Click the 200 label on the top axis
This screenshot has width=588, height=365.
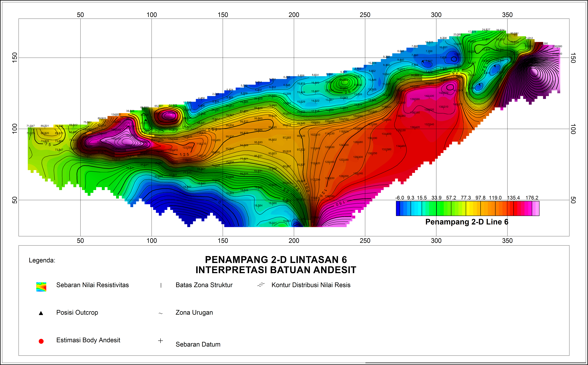pos(294,15)
